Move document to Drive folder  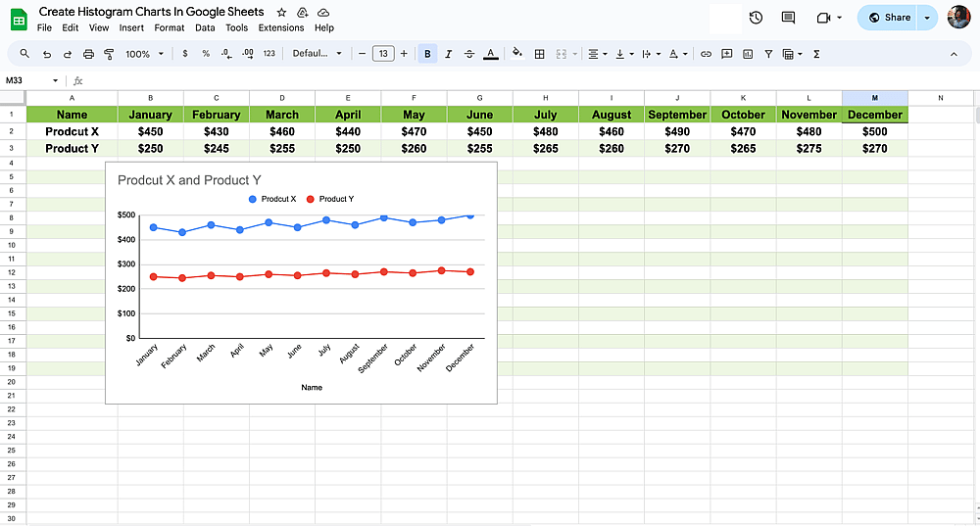coord(303,13)
